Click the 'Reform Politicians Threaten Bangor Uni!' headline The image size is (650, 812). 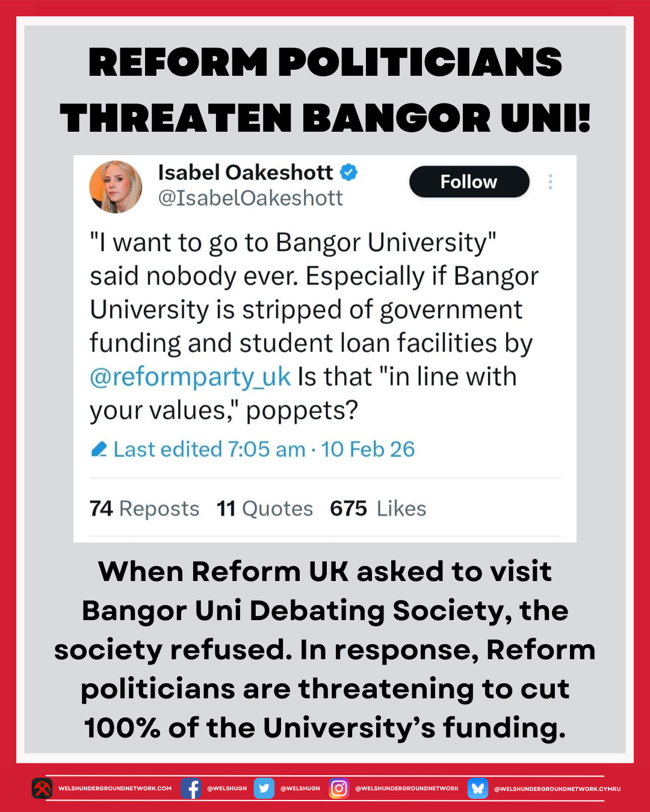coord(325,89)
